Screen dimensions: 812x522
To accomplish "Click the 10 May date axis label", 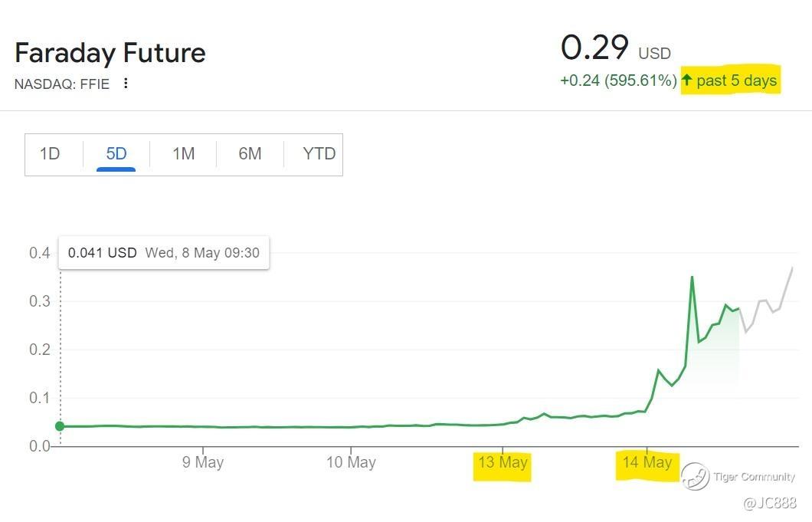I will 351,463.
